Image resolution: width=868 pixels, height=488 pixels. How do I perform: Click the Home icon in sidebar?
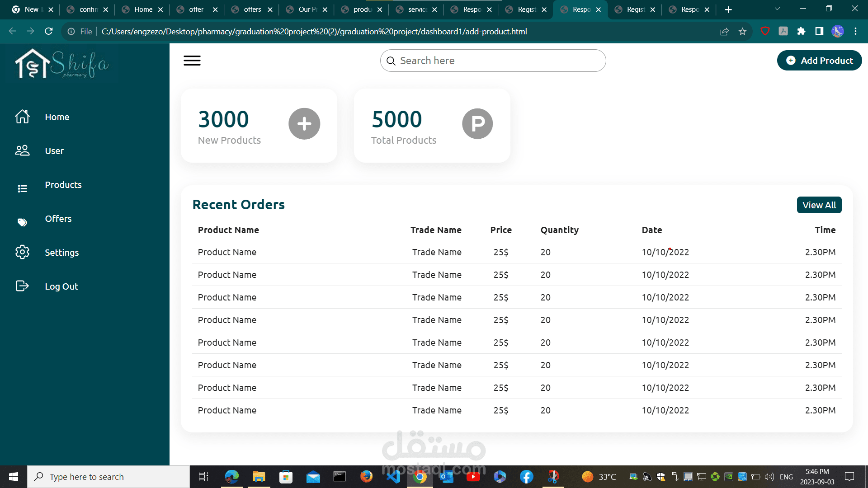[x=22, y=117]
